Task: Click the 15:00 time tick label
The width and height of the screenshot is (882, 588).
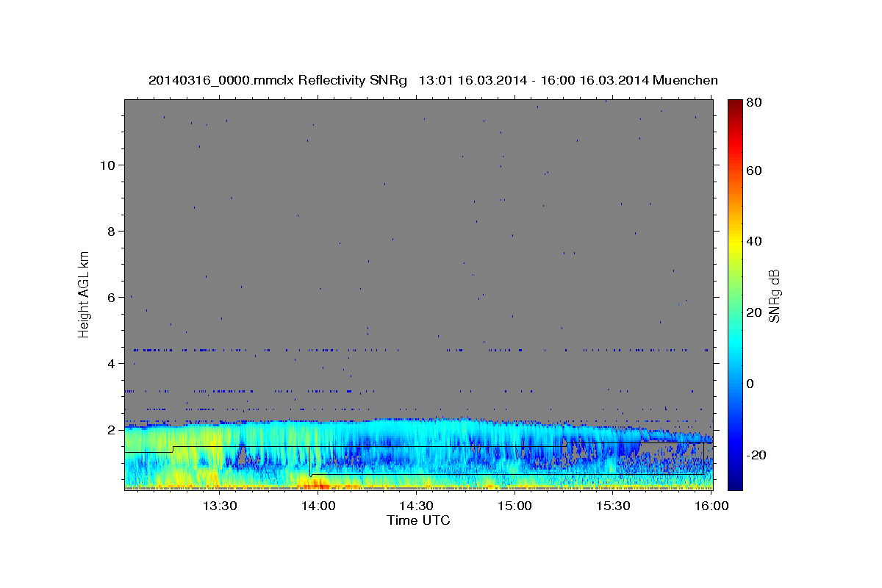Action: pos(514,506)
